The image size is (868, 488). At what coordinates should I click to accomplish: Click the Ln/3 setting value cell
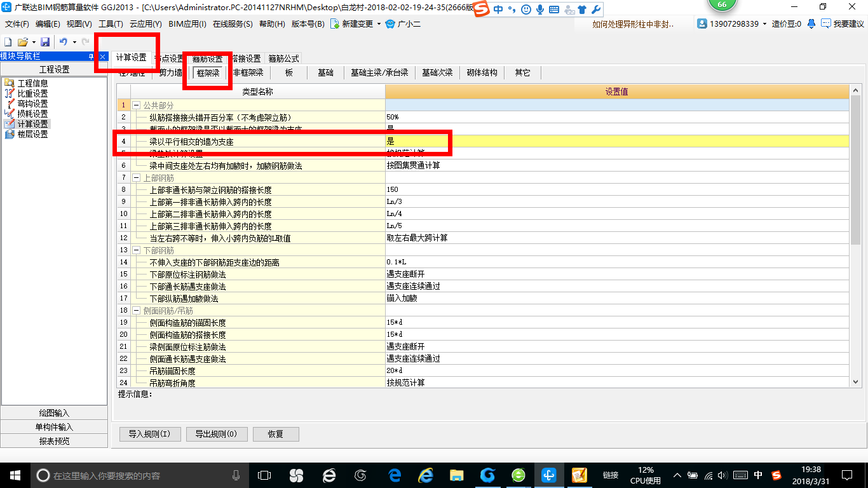click(617, 201)
